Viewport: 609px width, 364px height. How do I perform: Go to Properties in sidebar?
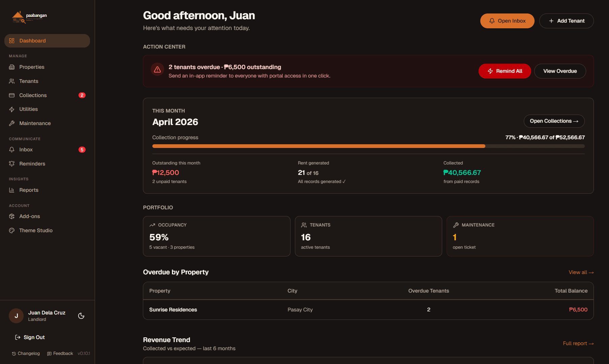click(x=47, y=67)
